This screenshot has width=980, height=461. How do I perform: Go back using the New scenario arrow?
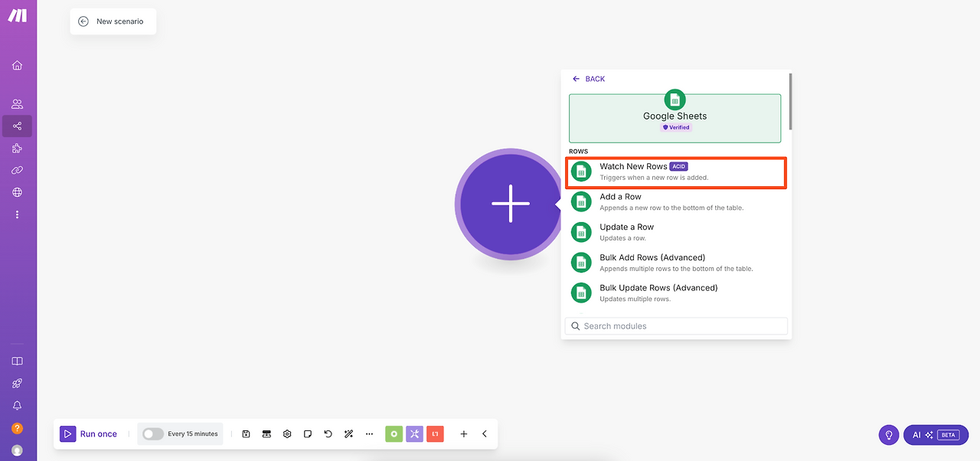click(x=83, y=21)
